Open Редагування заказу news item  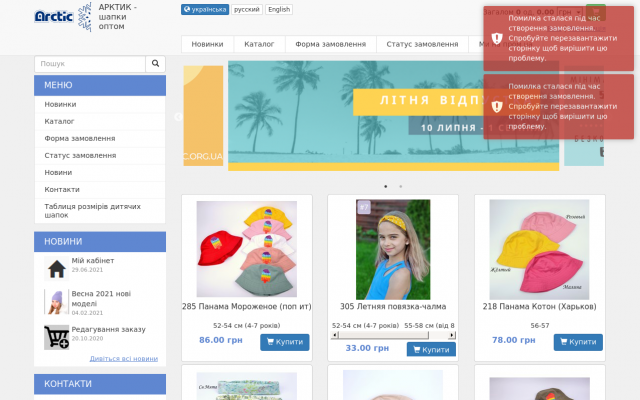pos(109,329)
